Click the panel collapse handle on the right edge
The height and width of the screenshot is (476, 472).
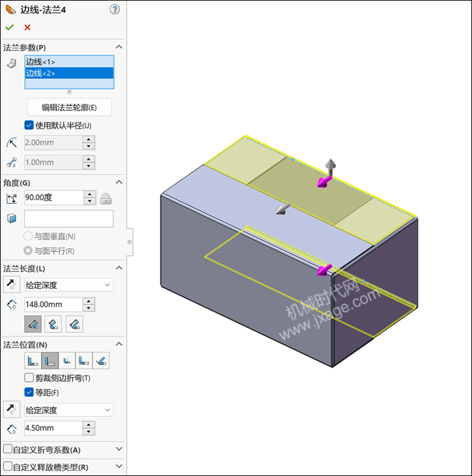click(x=130, y=242)
